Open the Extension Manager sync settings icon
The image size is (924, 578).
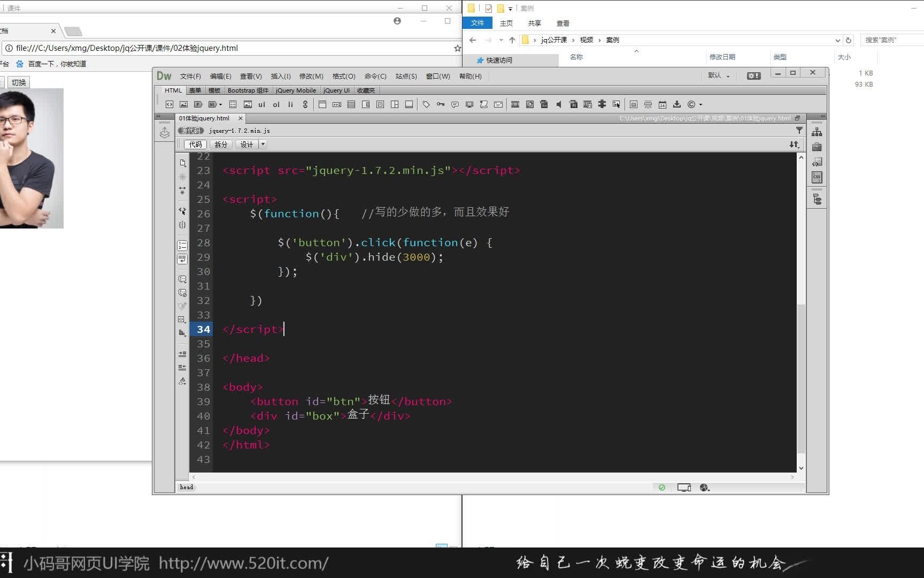click(753, 75)
